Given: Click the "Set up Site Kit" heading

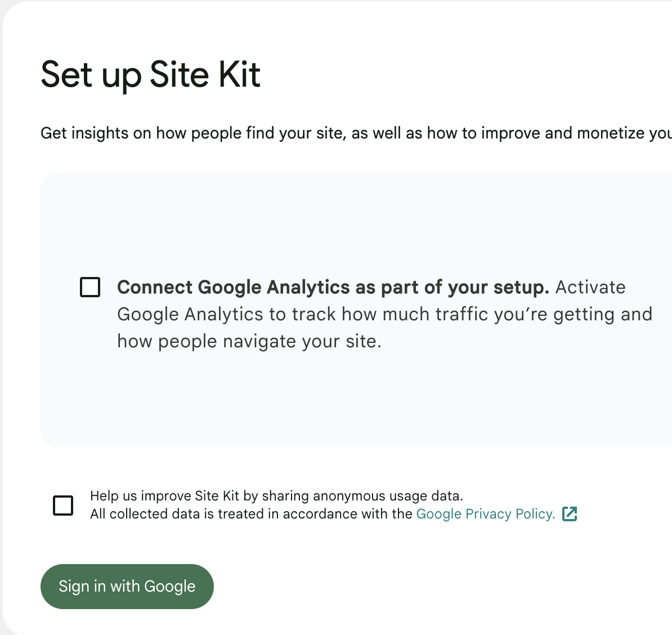Looking at the screenshot, I should 151,75.
